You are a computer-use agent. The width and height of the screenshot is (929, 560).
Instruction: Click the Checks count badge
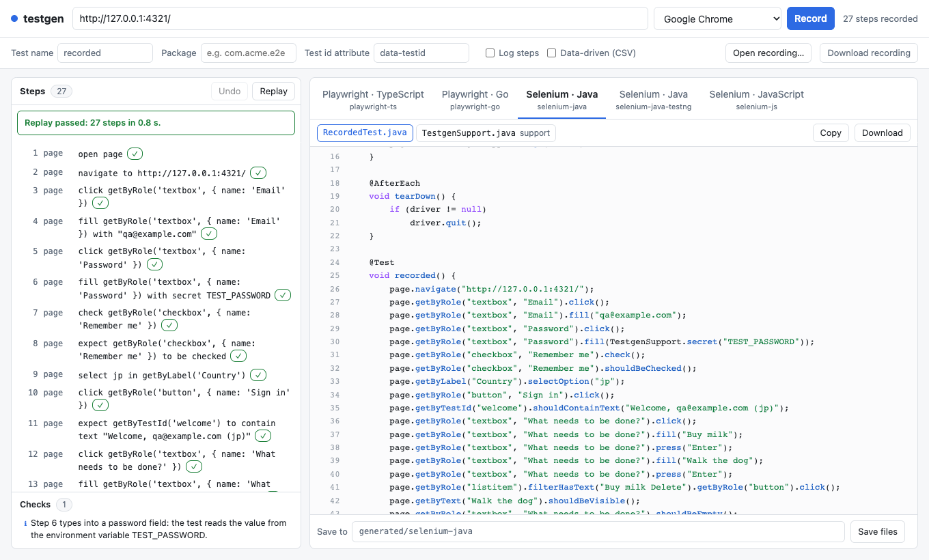pyautogui.click(x=64, y=505)
